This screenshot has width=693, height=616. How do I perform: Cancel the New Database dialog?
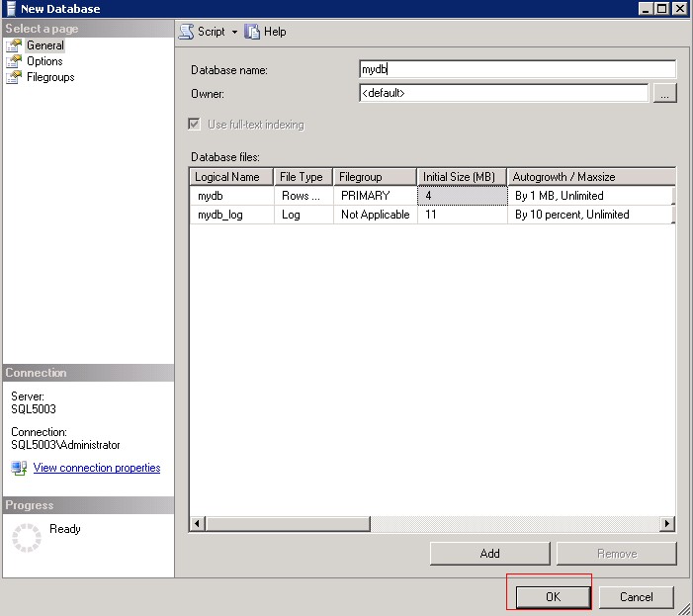(x=636, y=596)
